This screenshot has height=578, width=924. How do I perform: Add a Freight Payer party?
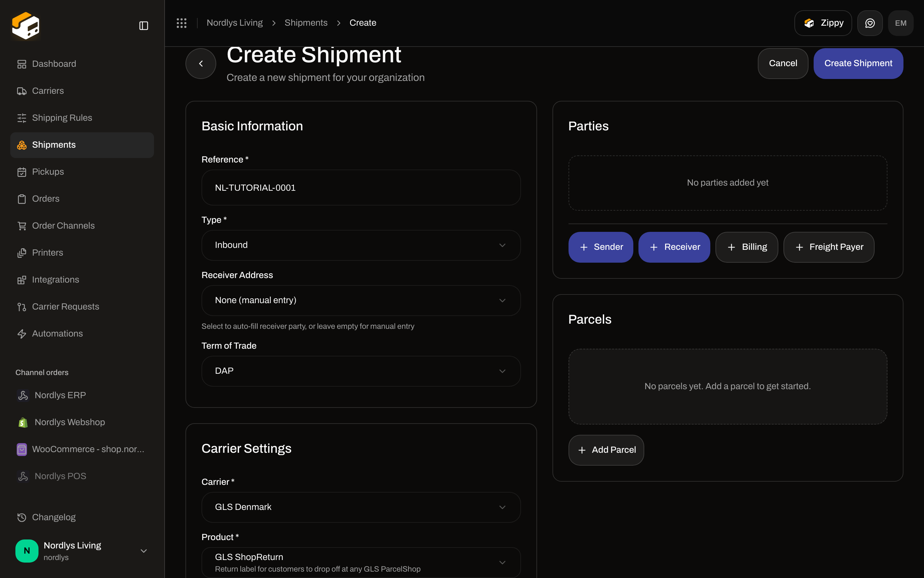pos(828,247)
